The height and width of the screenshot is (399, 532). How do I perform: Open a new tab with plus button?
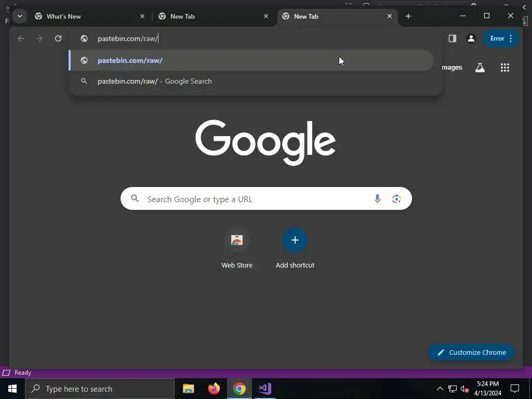pyautogui.click(x=408, y=16)
